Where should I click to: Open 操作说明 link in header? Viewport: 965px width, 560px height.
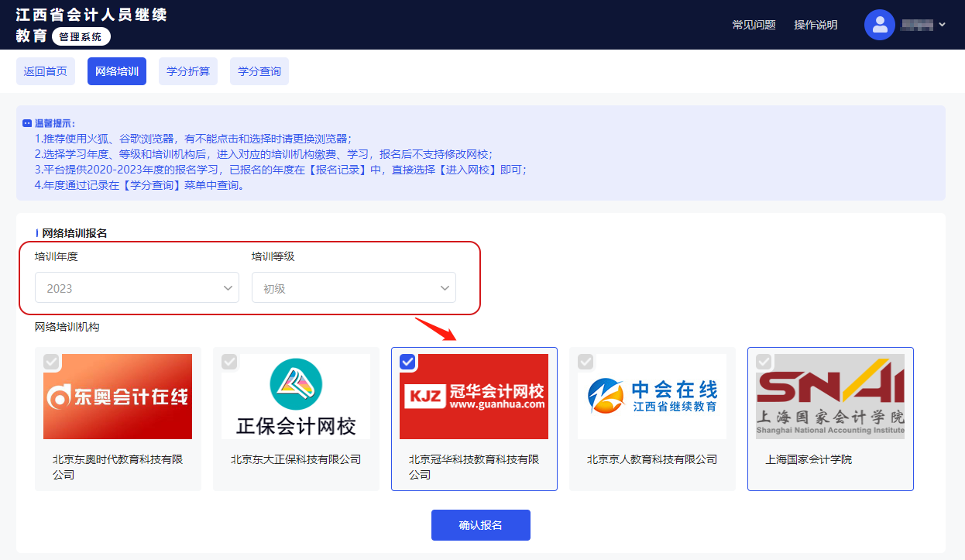(x=816, y=25)
